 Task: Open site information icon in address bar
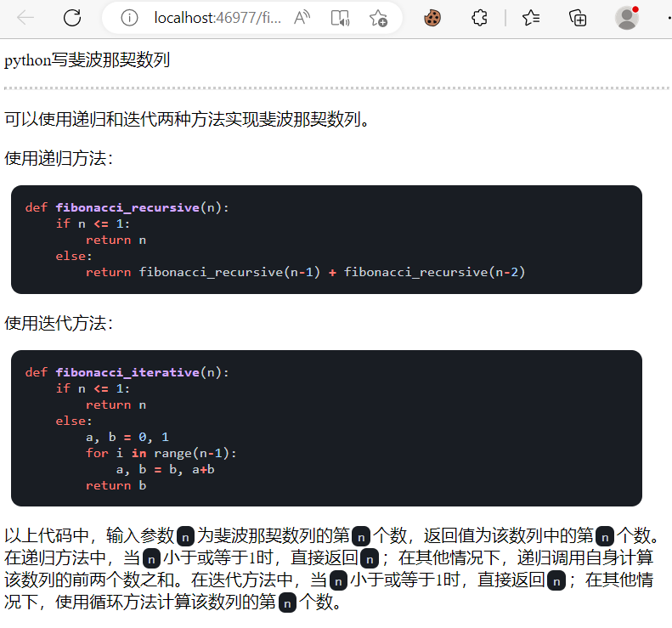(x=129, y=18)
